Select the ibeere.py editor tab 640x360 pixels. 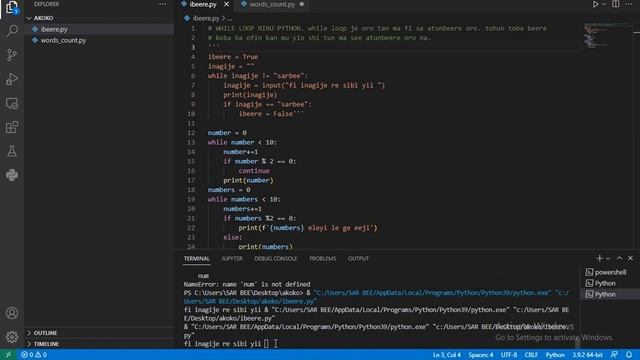[203, 4]
